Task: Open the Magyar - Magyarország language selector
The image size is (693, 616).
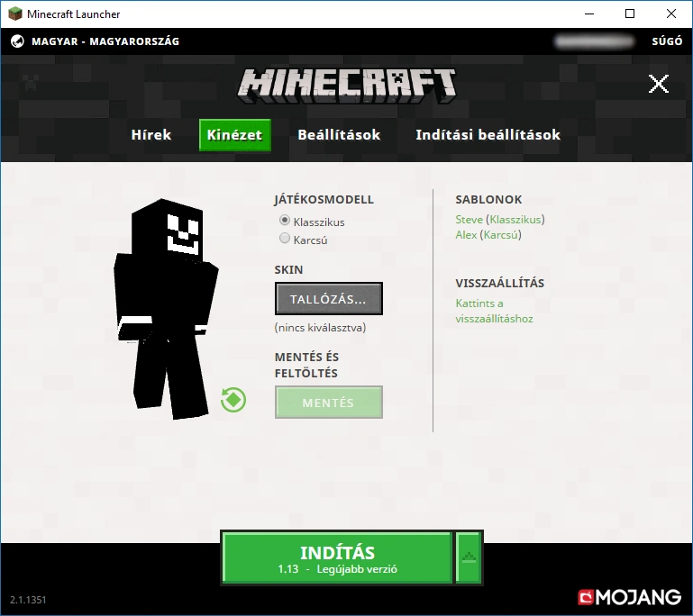Action: click(x=105, y=41)
